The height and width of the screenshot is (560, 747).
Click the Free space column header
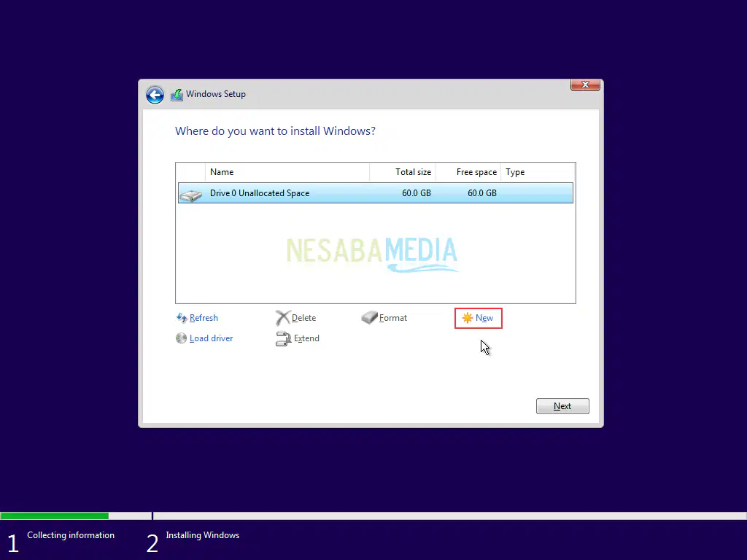[x=468, y=172]
